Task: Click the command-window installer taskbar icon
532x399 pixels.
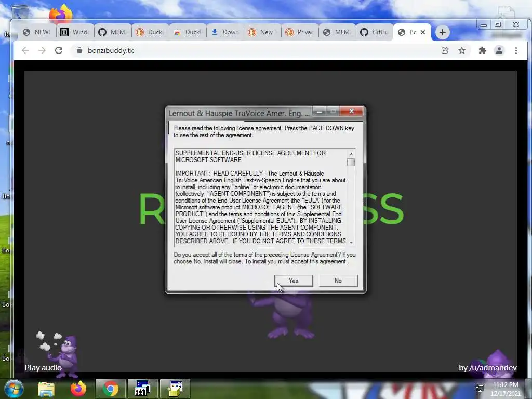Action: click(142, 389)
